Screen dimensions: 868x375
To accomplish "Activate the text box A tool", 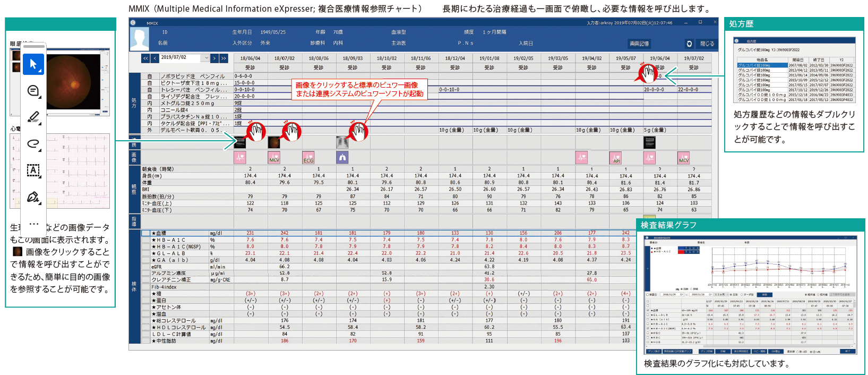I will pyautogui.click(x=33, y=171).
